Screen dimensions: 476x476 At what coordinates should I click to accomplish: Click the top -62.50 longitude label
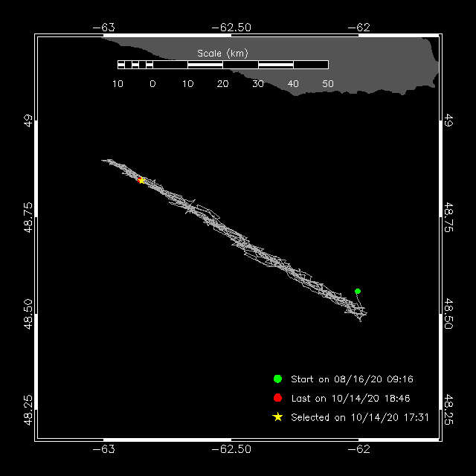coord(231,28)
